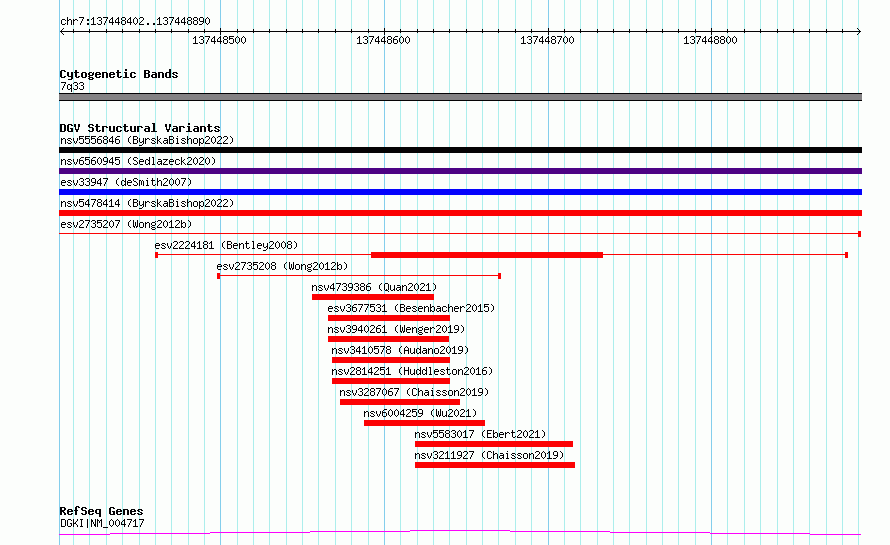Select the red bar under esv3677531

(x=389, y=318)
